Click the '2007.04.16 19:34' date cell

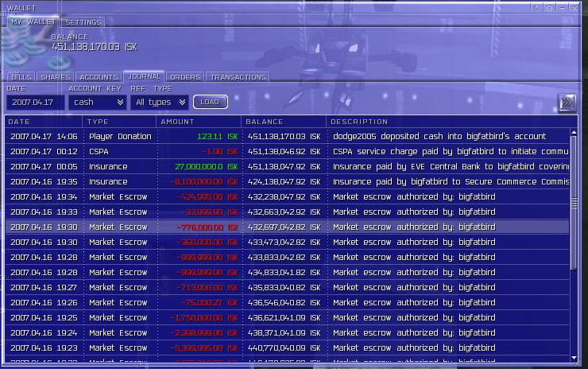[44, 196]
